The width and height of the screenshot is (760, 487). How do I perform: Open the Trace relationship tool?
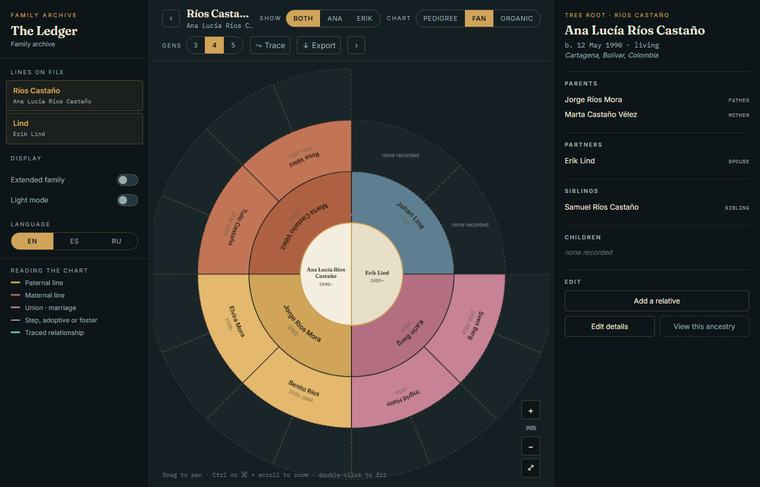pyautogui.click(x=270, y=45)
